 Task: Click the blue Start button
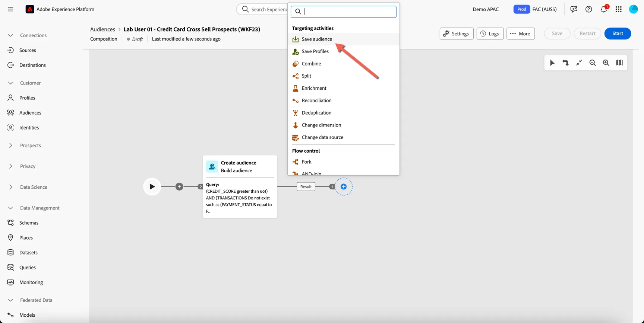tap(618, 33)
